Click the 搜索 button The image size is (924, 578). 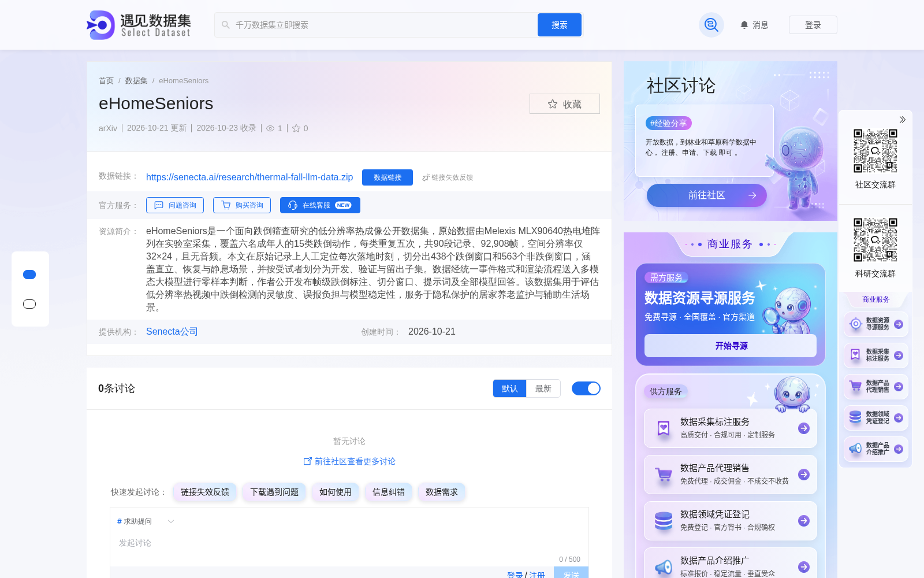(x=560, y=25)
